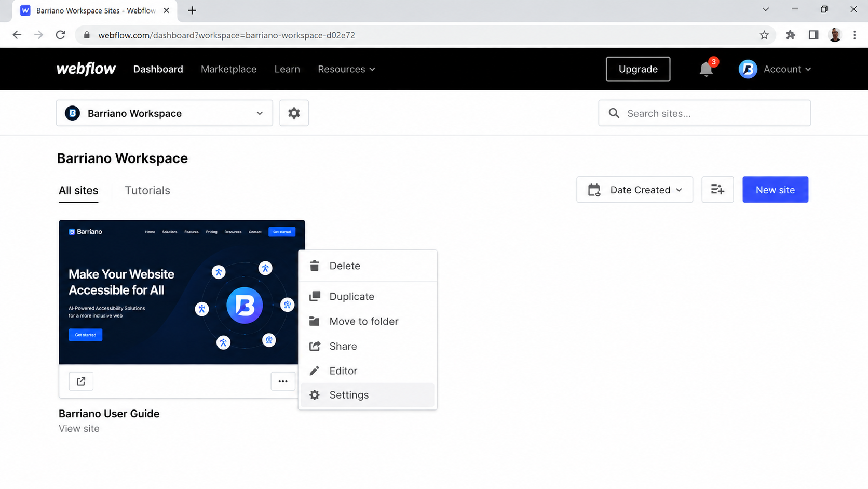
Task: Open a new browser tab
Action: coord(192,10)
